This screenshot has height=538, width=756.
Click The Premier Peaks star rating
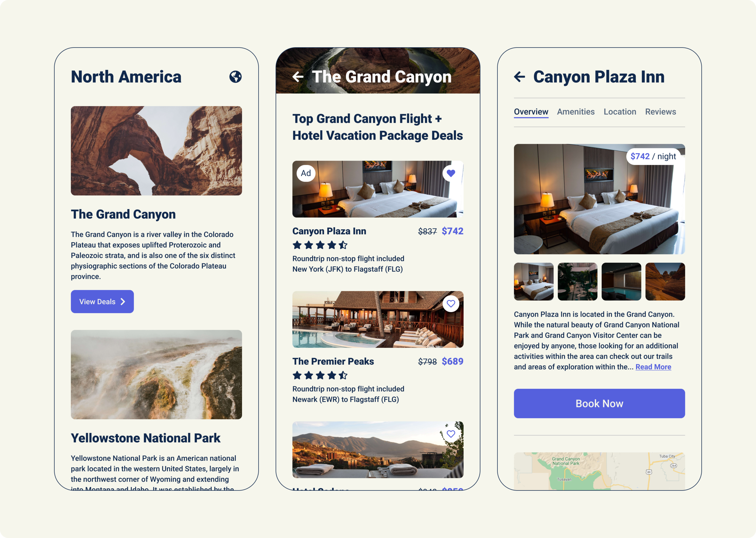[320, 375]
